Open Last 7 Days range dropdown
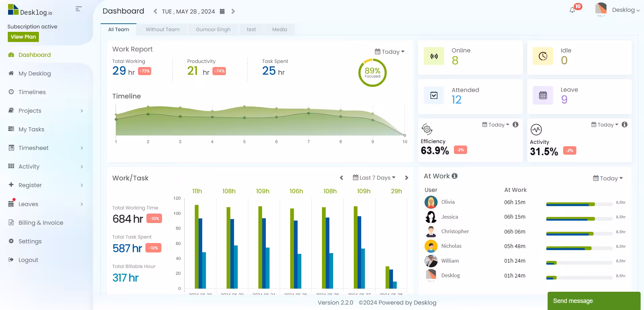 (374, 178)
